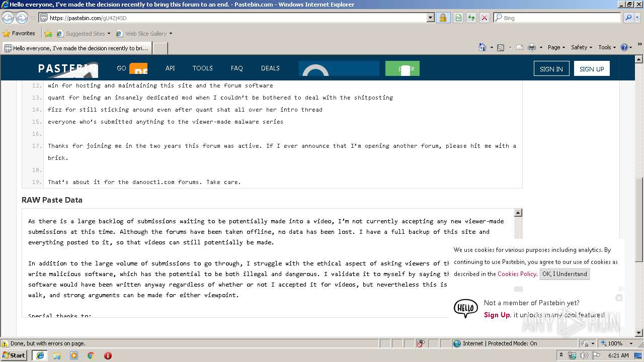This screenshot has height=362, width=644.
Task: Expand the Web Slice Gallery dropdown
Action: pos(171,34)
